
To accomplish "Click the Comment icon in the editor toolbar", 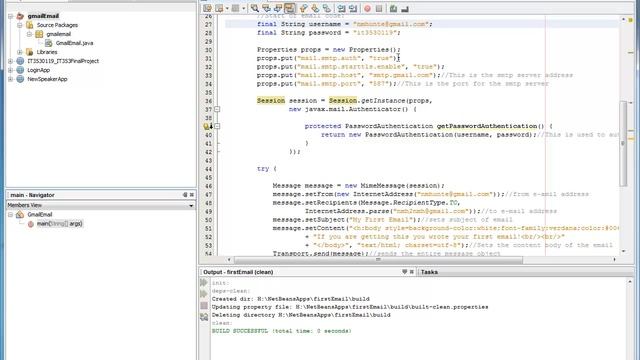I will coord(393,9).
